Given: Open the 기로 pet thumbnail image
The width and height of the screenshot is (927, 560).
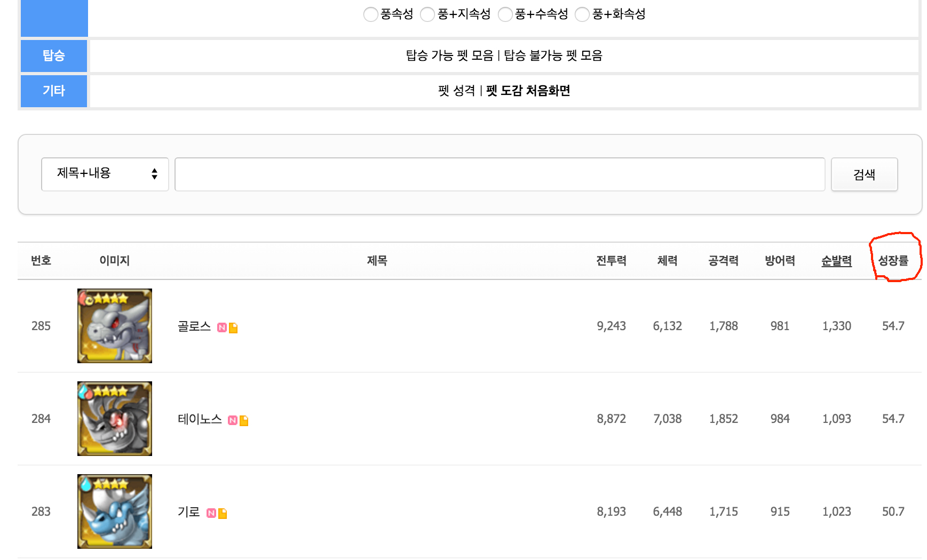Looking at the screenshot, I should point(115,511).
